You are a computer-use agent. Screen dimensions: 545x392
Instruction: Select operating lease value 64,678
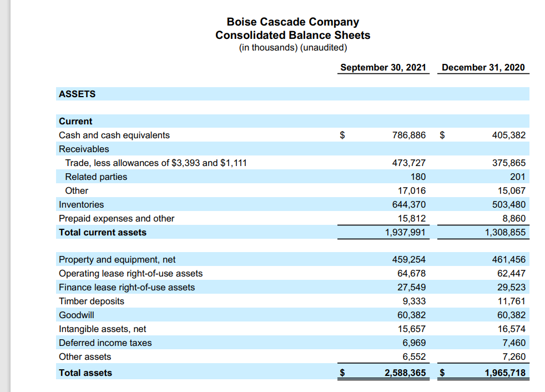coord(412,273)
